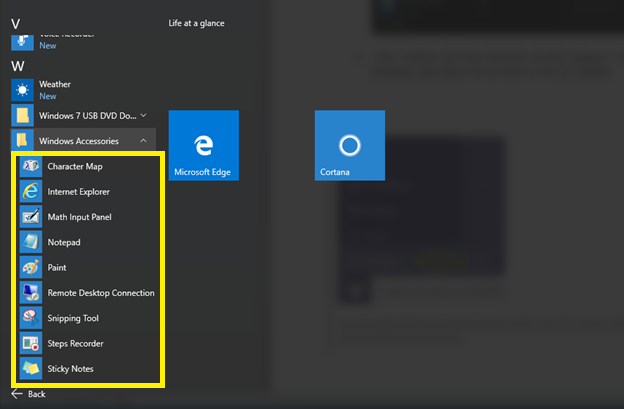Open the Character Map icon
This screenshot has width=624, height=409.
[31, 166]
